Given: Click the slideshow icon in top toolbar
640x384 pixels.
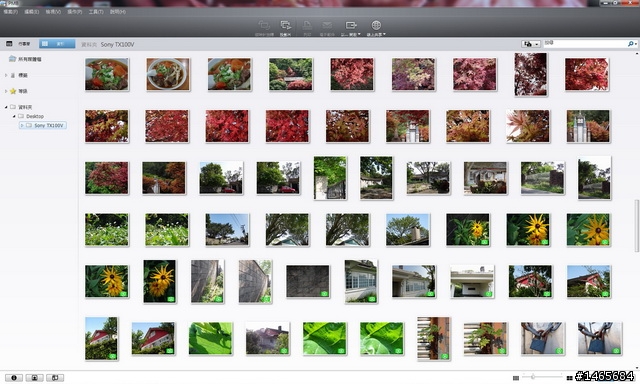Looking at the screenshot, I should coord(285,25).
